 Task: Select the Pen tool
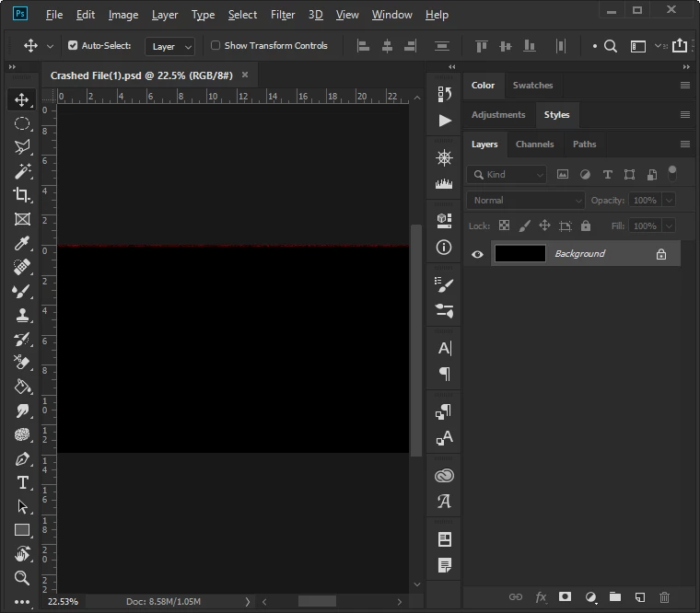(22, 458)
